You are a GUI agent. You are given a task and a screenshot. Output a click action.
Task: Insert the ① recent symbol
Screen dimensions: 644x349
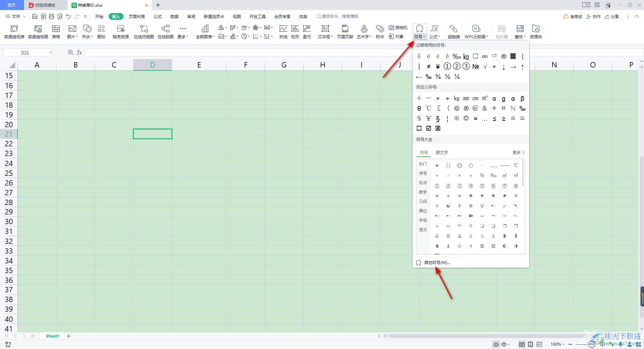(447, 66)
